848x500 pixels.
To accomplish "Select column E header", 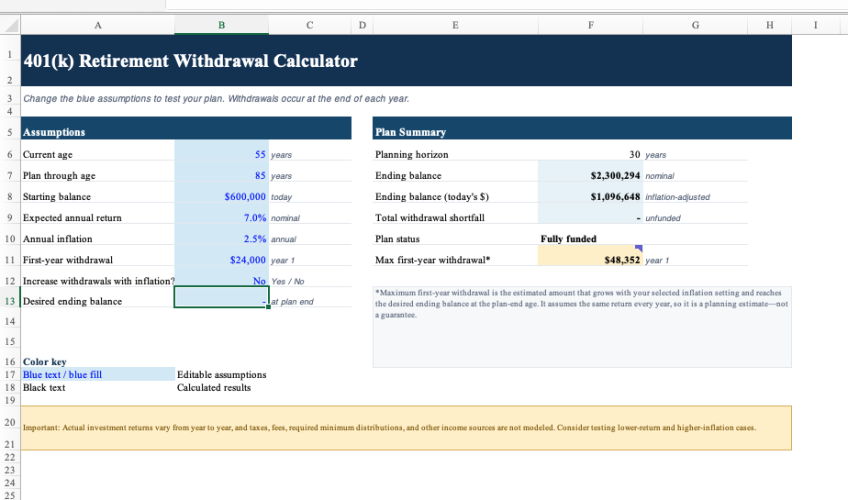I will click(455, 25).
